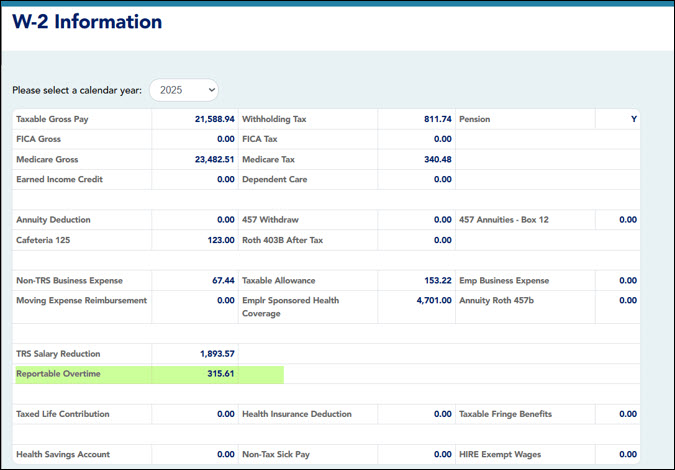This screenshot has width=675, height=470.
Task: Select the TRS Salary Reduction value 1,893.57
Action: click(216, 354)
